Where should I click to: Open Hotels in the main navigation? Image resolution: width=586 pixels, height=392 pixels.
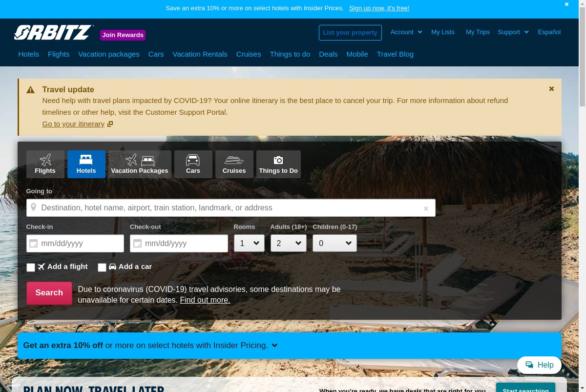tap(29, 54)
